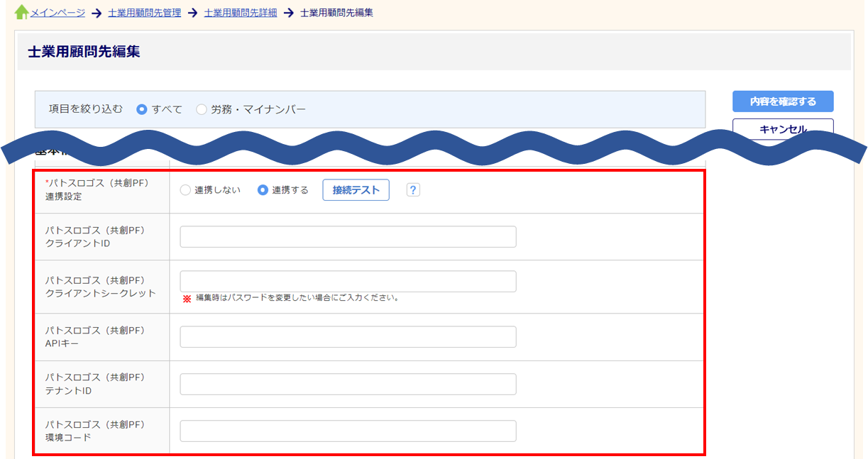This screenshot has height=459, width=868.
Task: Focus the クライアントシークレット input field
Action: 348,281
